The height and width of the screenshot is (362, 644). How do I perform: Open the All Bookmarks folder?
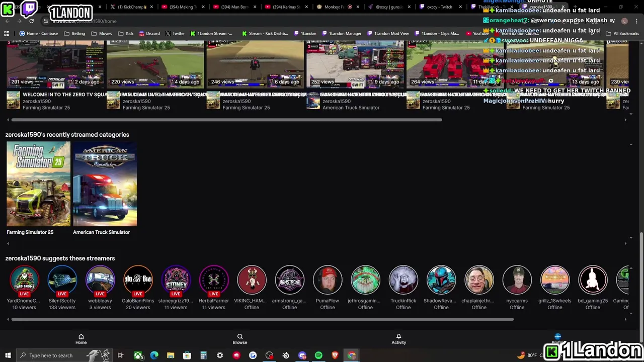coord(622,33)
